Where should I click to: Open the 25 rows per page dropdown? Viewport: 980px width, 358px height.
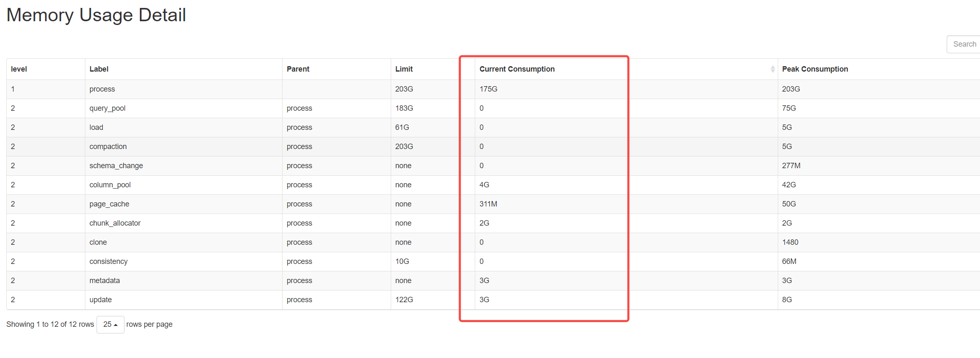(110, 324)
